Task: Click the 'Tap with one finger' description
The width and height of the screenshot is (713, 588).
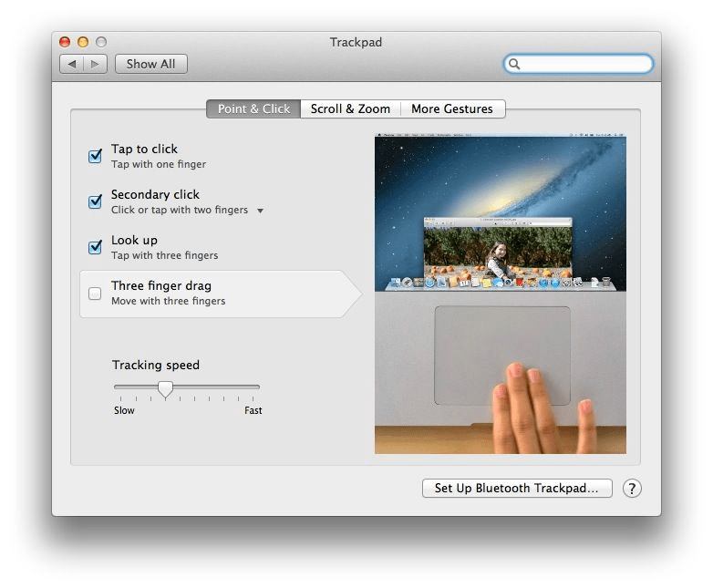Action: [x=159, y=165]
